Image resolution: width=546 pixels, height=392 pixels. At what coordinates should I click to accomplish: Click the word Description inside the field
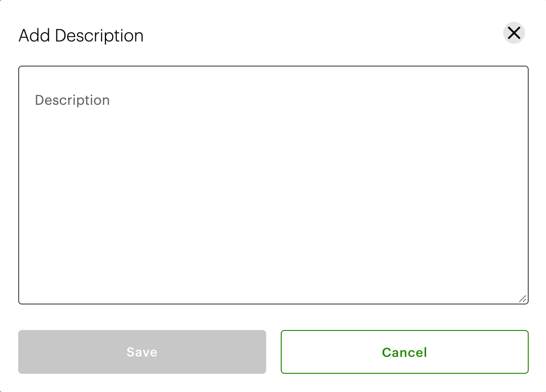tap(72, 100)
